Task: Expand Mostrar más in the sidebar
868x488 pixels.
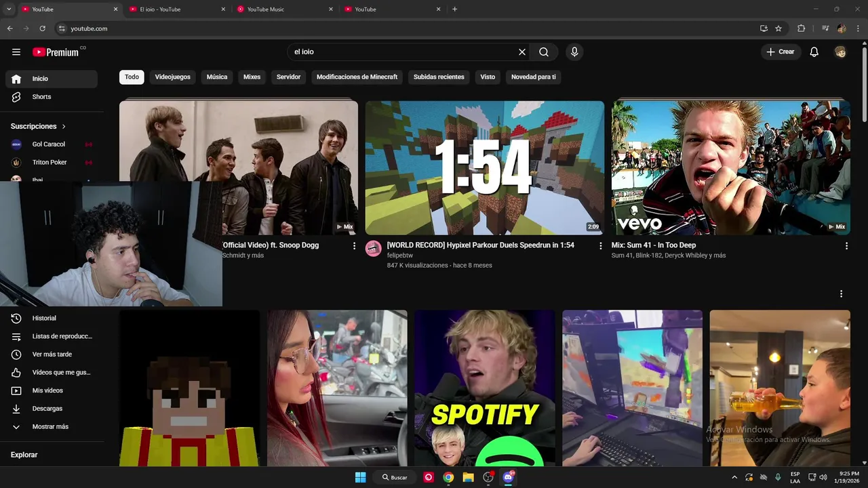Action: coord(52,427)
